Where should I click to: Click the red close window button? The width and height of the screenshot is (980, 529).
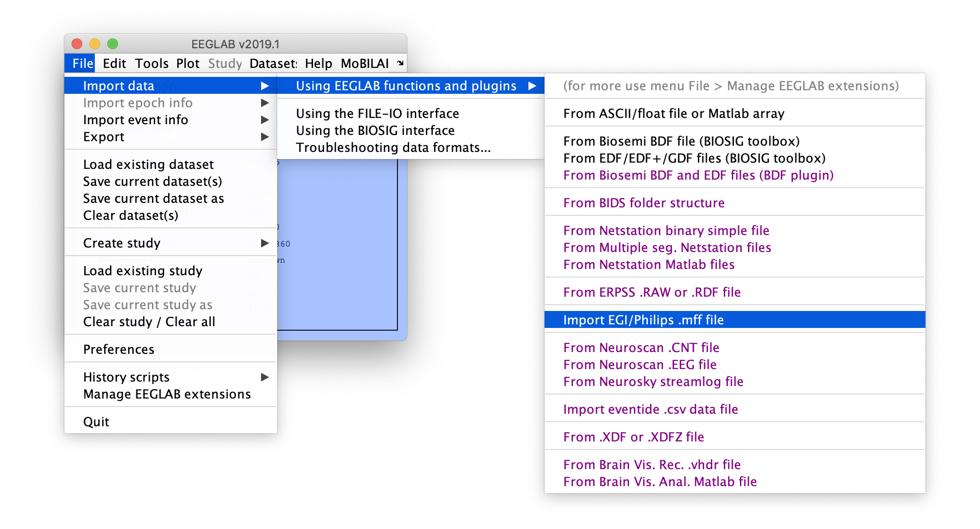click(x=77, y=44)
